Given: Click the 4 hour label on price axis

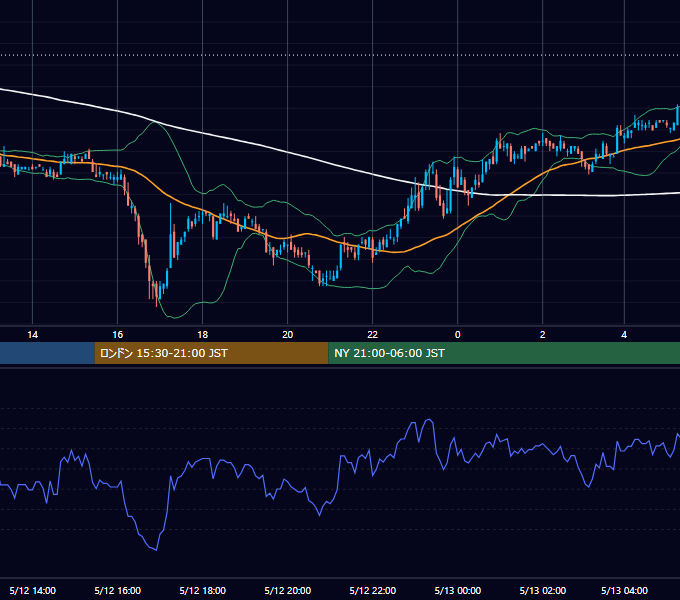Looking at the screenshot, I should click(x=624, y=335).
